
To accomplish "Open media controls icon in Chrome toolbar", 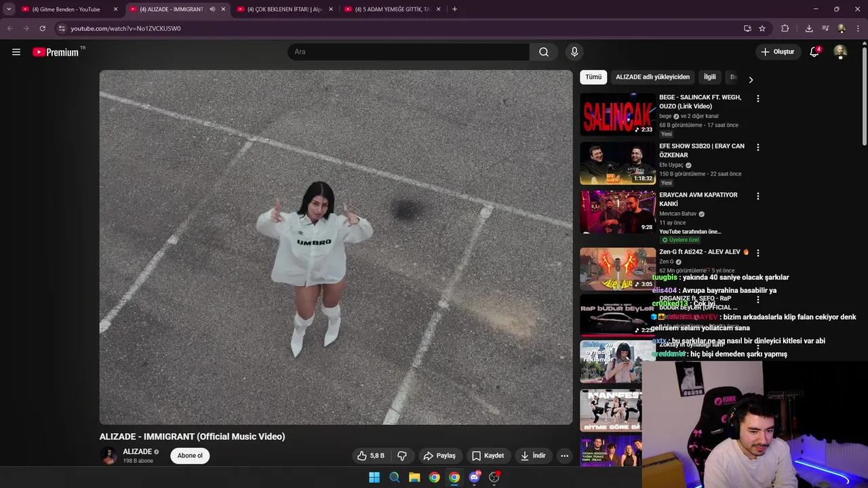I will [825, 28].
